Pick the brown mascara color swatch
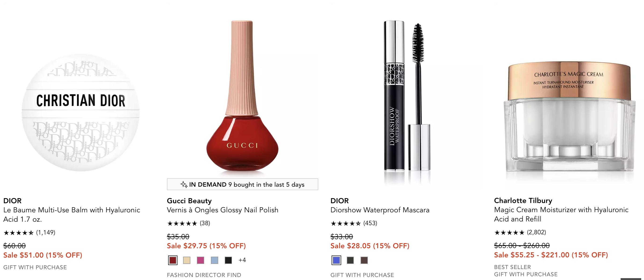Image resolution: width=644 pixels, height=280 pixels. pyautogui.click(x=364, y=260)
